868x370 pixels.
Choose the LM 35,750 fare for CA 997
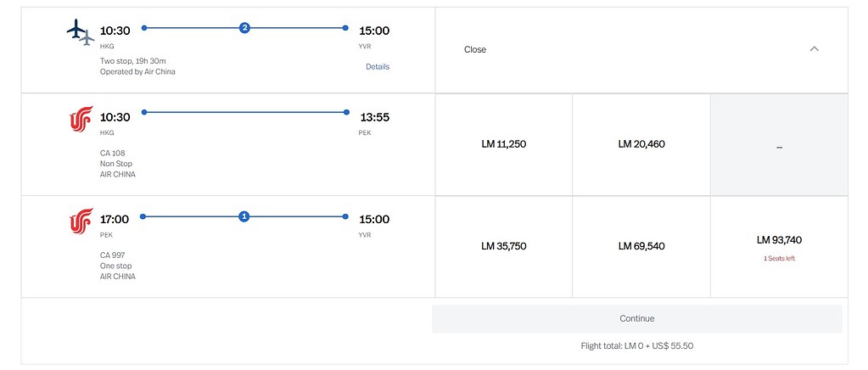click(x=503, y=246)
